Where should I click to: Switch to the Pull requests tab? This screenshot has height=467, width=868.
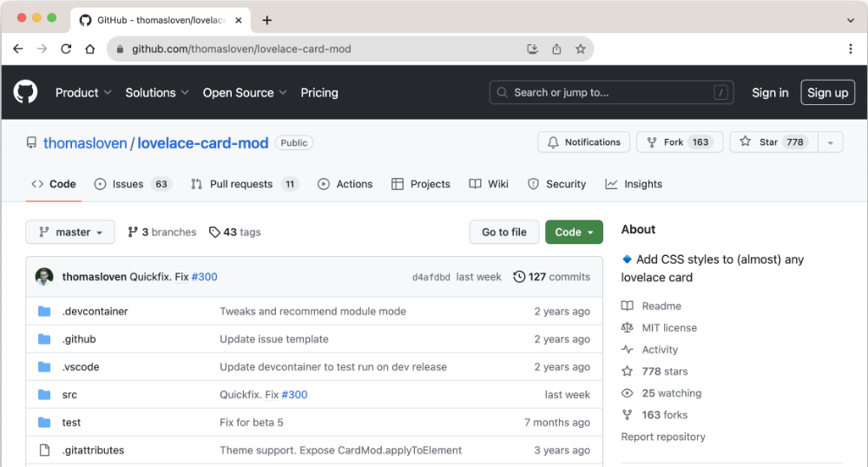245,184
